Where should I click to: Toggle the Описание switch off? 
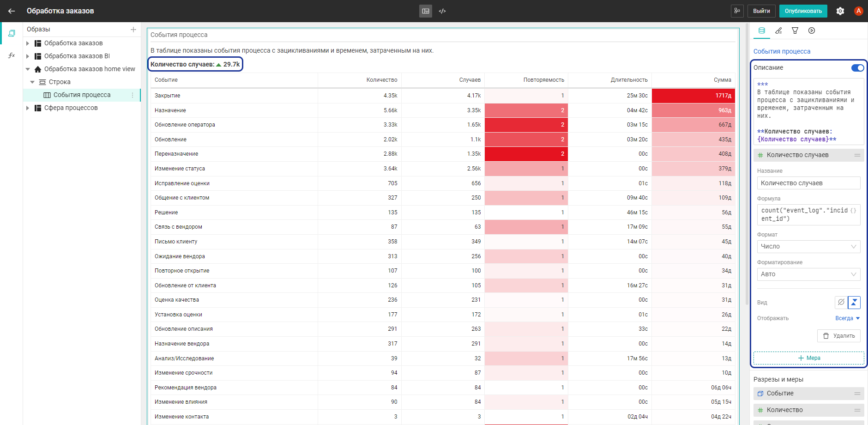point(857,68)
